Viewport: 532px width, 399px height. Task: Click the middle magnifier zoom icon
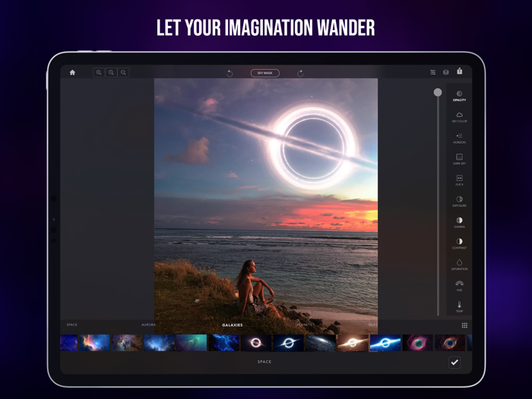[x=111, y=73]
